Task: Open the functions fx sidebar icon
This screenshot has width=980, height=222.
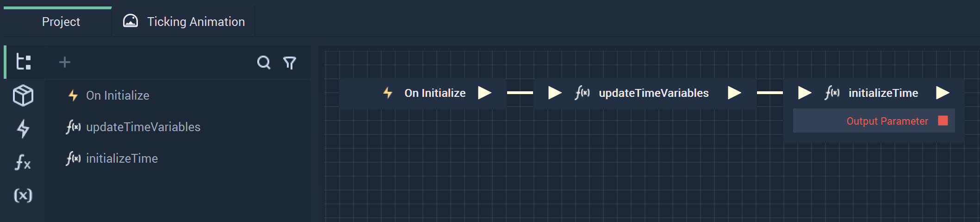Action: tap(23, 162)
